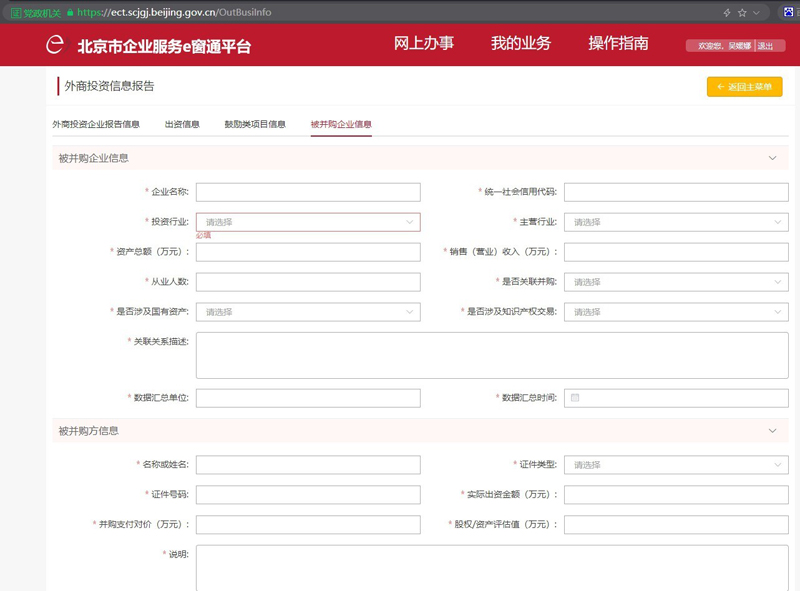Click the 退出 logout link

pos(765,46)
